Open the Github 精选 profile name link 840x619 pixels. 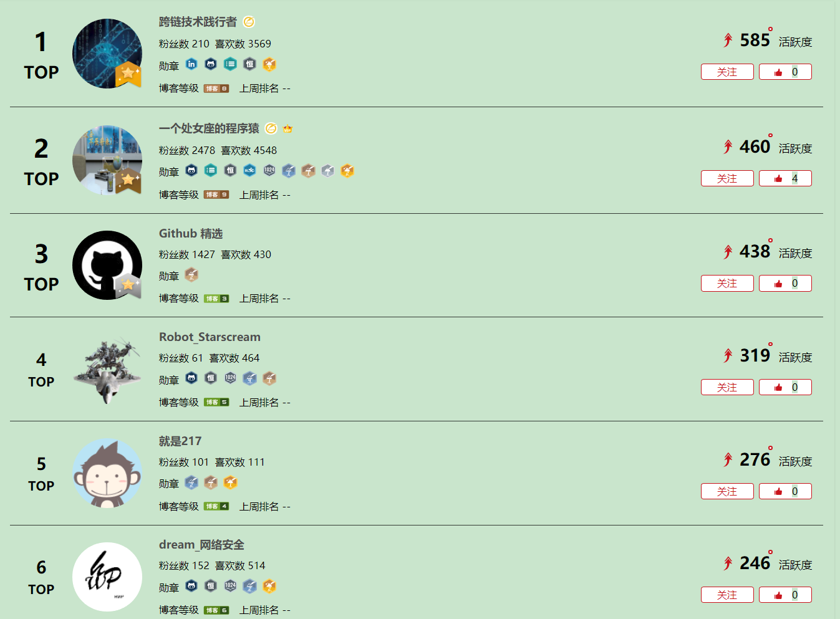pos(191,233)
